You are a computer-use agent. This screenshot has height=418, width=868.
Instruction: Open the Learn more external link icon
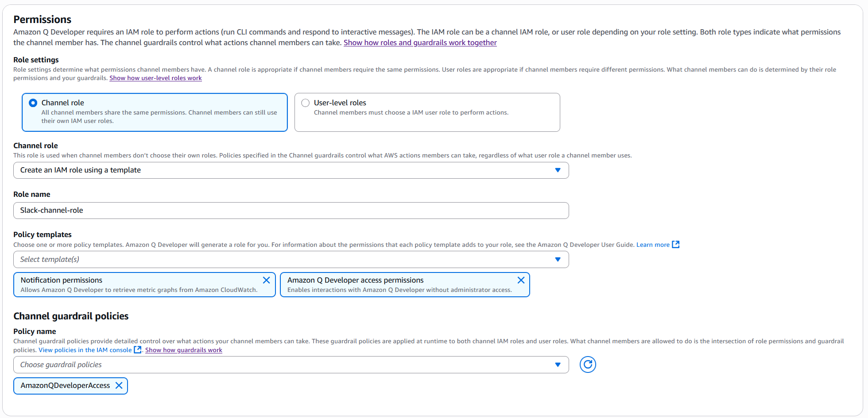tap(676, 245)
